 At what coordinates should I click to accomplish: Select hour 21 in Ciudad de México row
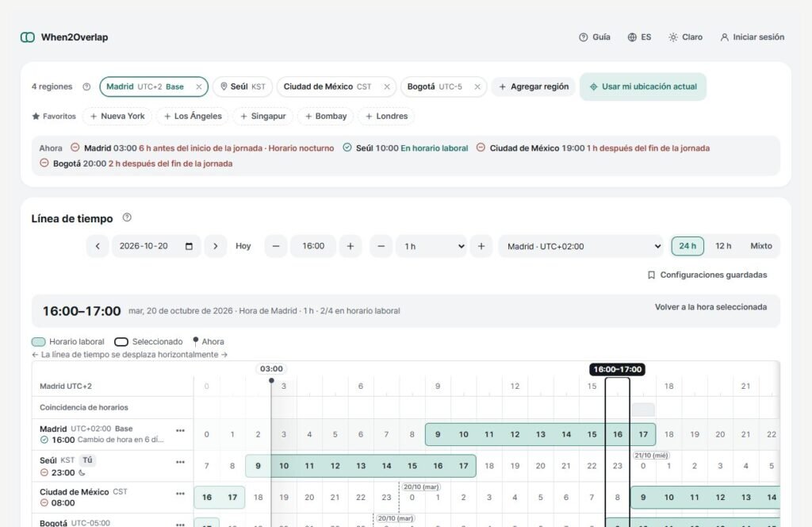(335, 498)
